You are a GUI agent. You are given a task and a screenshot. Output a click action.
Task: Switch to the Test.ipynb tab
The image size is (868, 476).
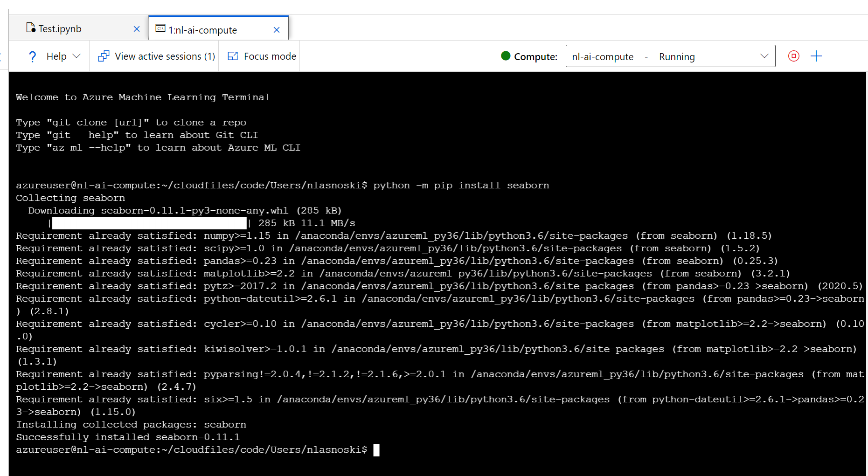pos(60,29)
